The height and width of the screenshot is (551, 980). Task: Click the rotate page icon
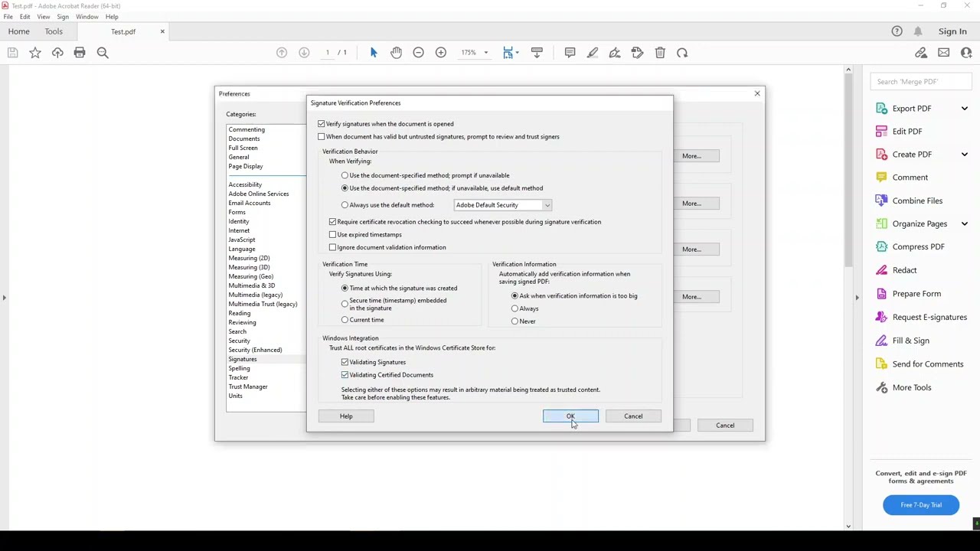(682, 53)
